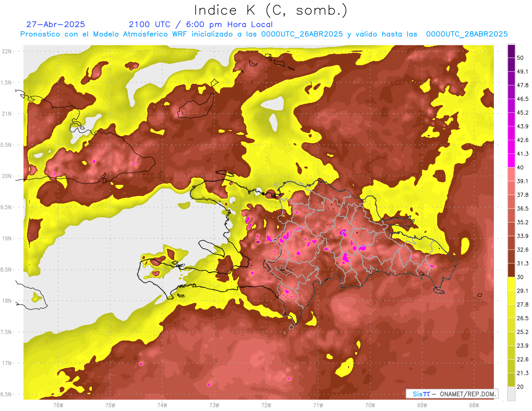The height and width of the screenshot is (411, 532).
Task: Pick the light gray swatch below 20
Action: click(x=511, y=394)
